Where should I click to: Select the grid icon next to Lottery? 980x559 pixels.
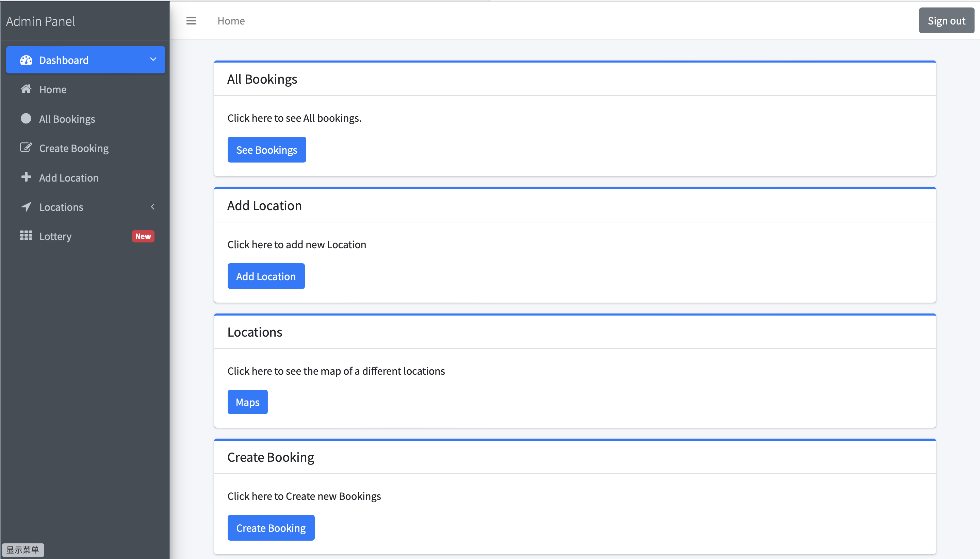(x=26, y=236)
